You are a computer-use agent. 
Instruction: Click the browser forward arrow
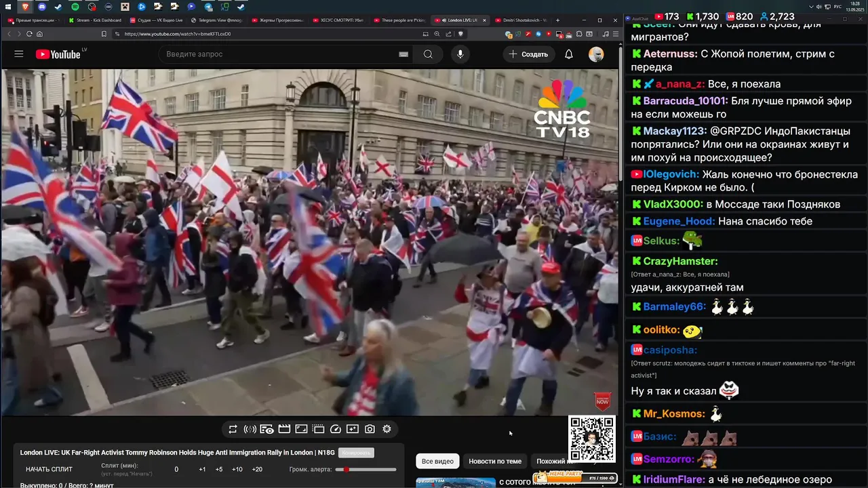click(x=19, y=34)
